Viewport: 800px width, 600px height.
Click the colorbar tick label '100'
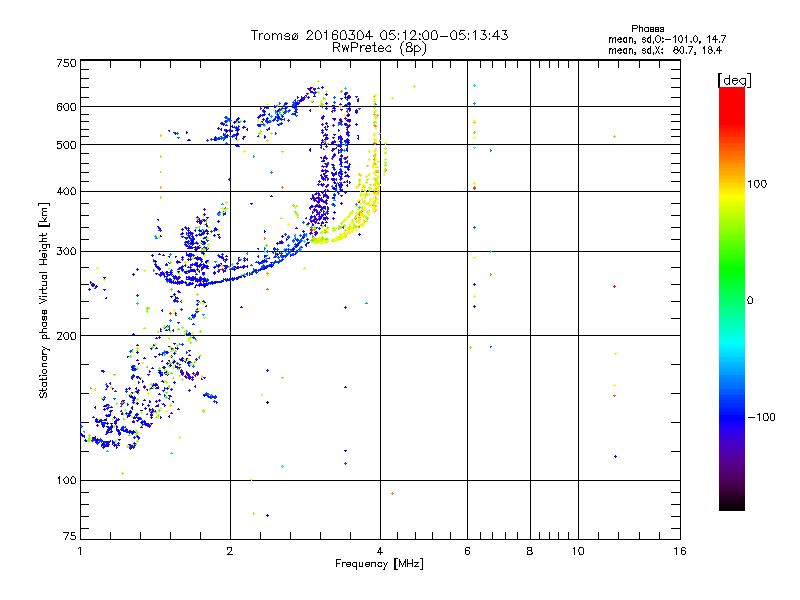pos(757,184)
